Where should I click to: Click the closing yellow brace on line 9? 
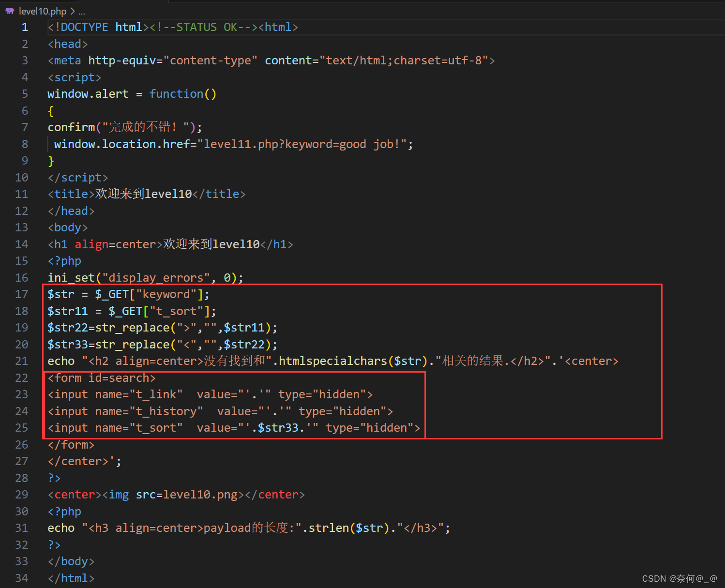coord(51,161)
